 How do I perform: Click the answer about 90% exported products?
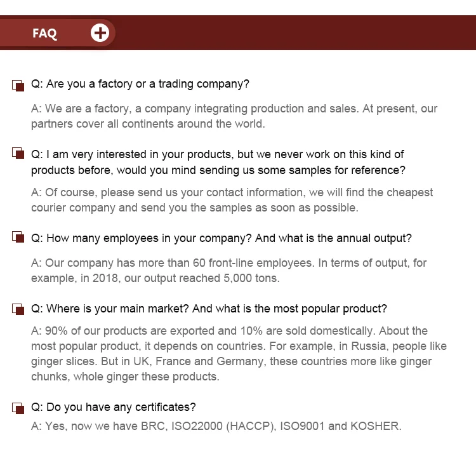point(239,354)
